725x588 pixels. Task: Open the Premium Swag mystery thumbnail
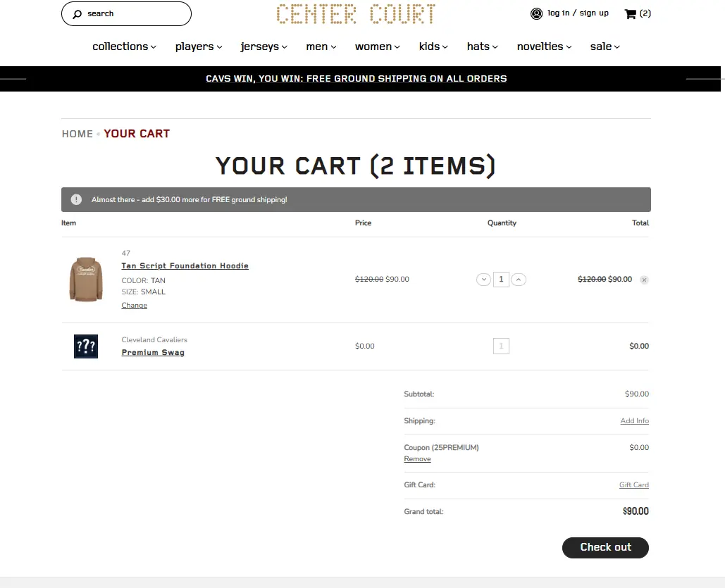[x=86, y=346]
